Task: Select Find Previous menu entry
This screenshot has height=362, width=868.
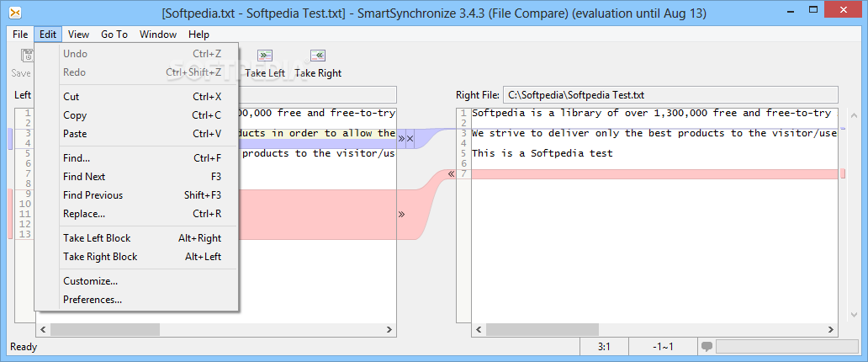Action: coord(137,195)
